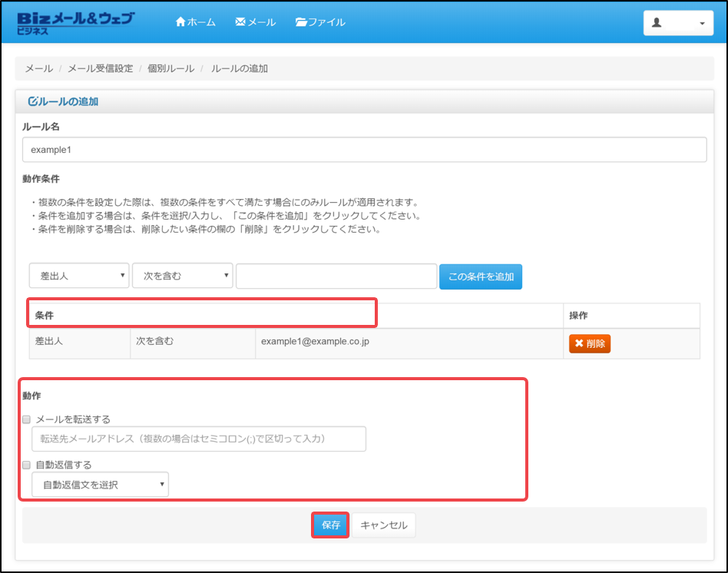Image resolution: width=728 pixels, height=573 pixels.
Task: Open the user account menu caret
Action: [x=702, y=24]
